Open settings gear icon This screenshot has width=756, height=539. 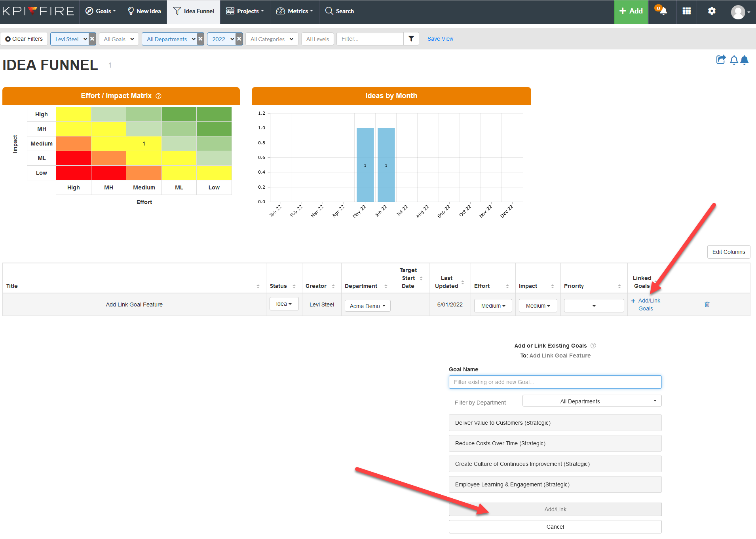pos(712,11)
